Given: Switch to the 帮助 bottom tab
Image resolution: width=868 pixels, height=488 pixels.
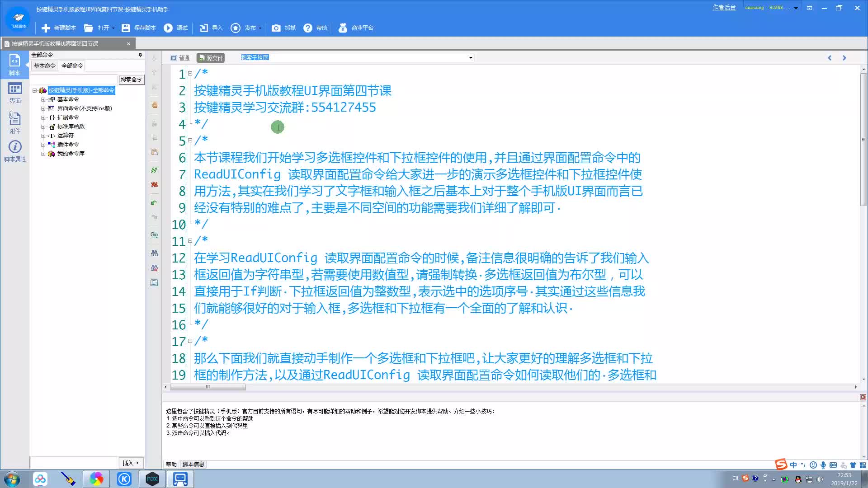Looking at the screenshot, I should 171,465.
